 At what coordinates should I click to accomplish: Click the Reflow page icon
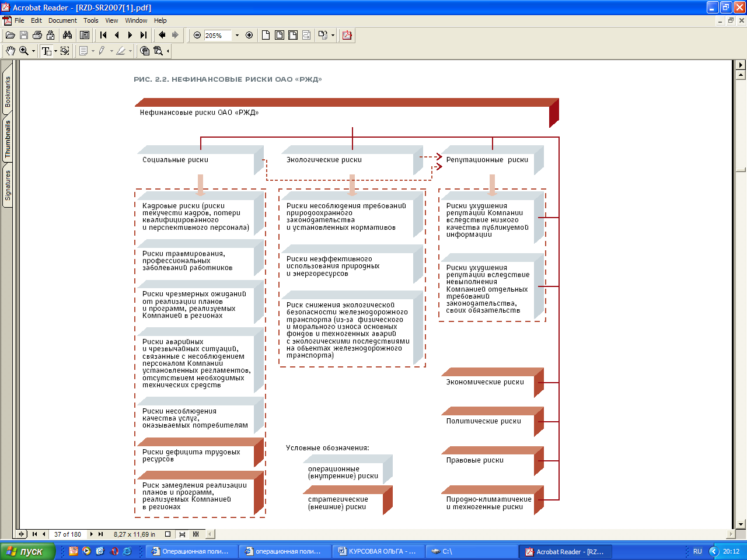(306, 35)
